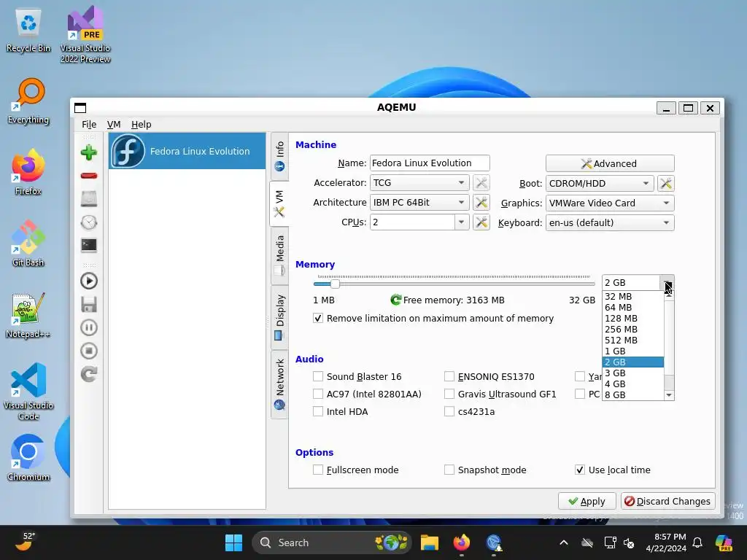Click the red minus delete VM icon
This screenshot has height=560, width=747.
(88, 176)
